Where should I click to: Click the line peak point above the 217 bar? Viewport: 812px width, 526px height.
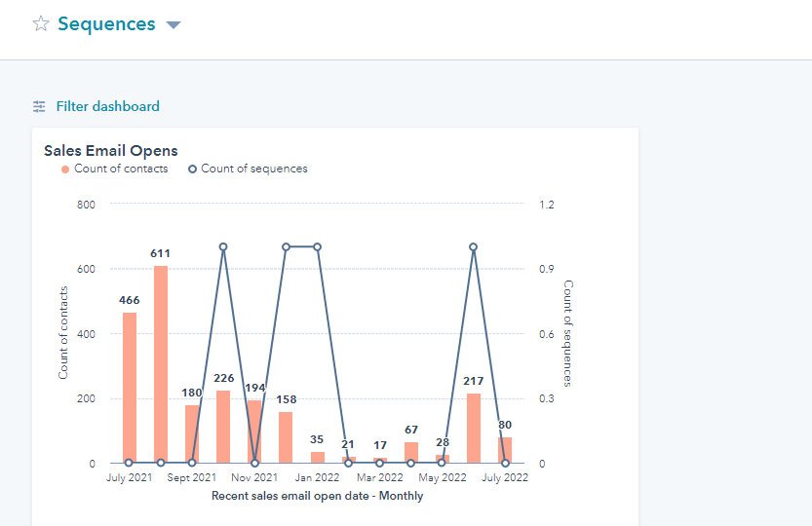coord(474,247)
